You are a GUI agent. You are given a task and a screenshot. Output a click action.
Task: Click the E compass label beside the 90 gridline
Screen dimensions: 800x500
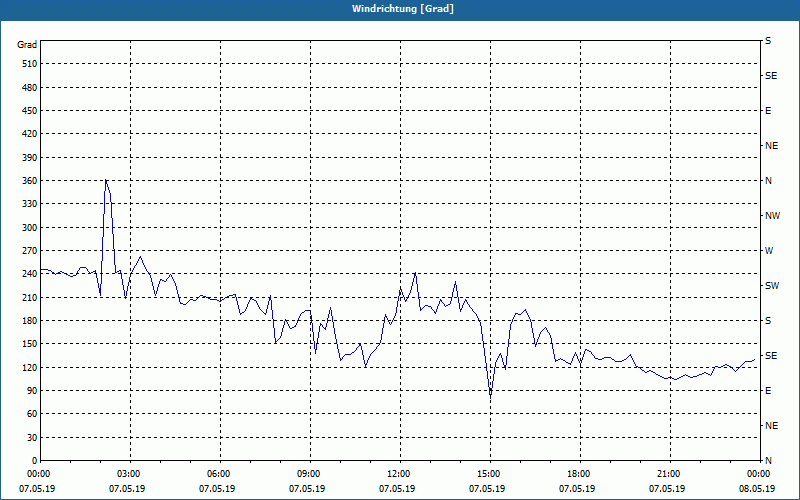coord(768,391)
